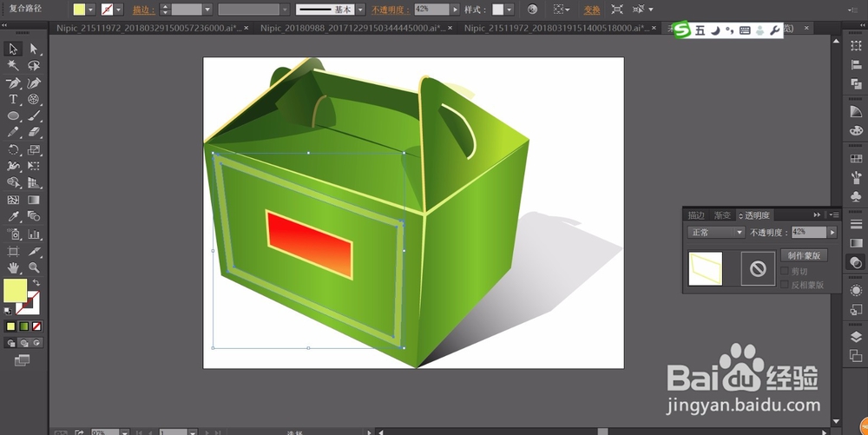Select the Shape Builder tool

13,182
